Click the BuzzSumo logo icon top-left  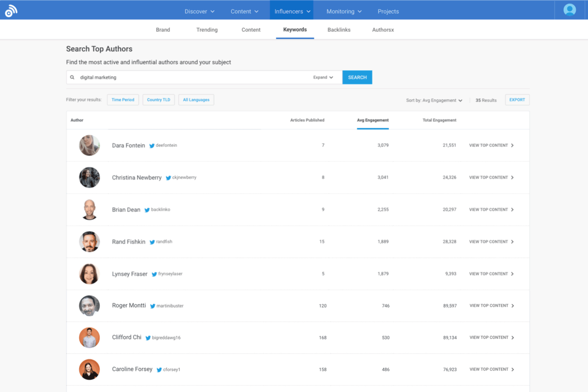pos(11,10)
